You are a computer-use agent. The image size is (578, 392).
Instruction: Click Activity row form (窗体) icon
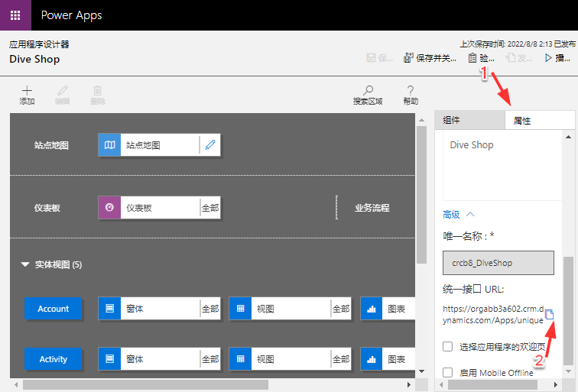[x=109, y=359]
